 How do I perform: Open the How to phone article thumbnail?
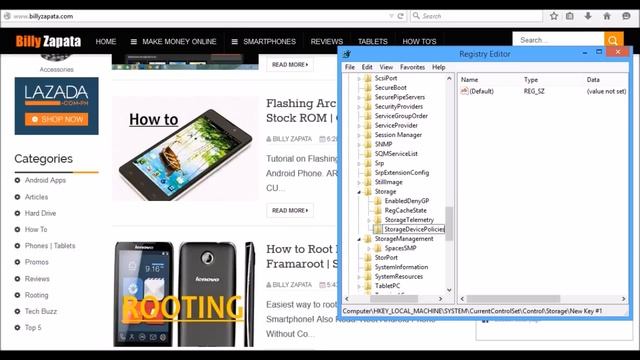coord(185,149)
